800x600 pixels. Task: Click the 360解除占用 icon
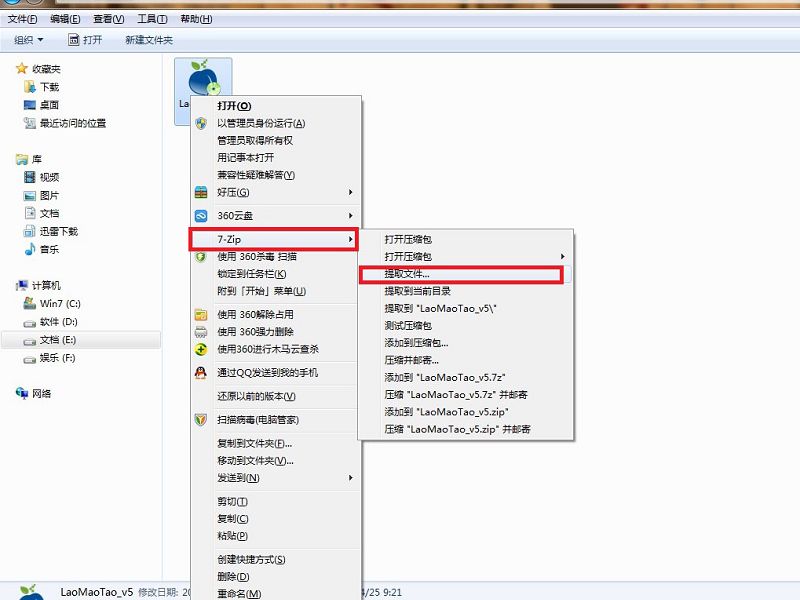click(200, 314)
